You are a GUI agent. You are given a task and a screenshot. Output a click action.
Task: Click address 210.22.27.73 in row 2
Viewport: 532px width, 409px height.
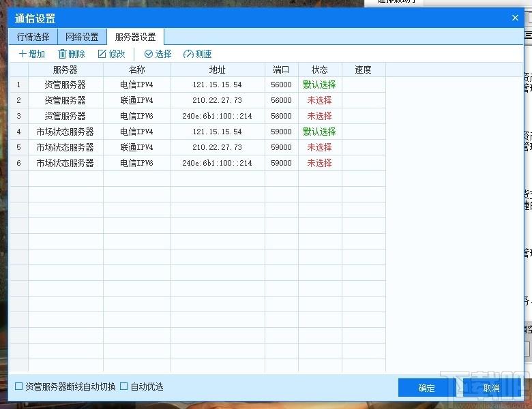click(217, 100)
